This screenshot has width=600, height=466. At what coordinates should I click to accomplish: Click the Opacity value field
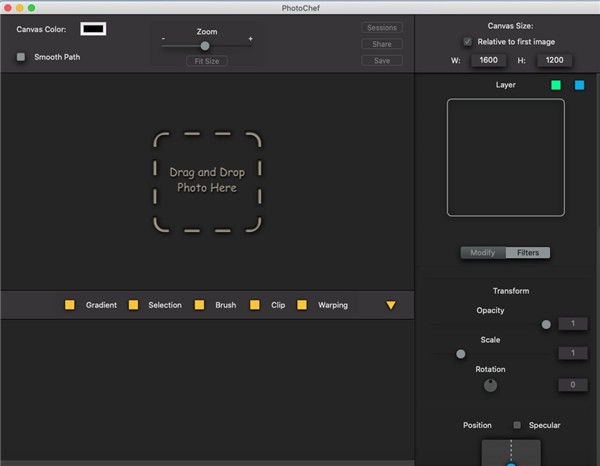tap(573, 324)
